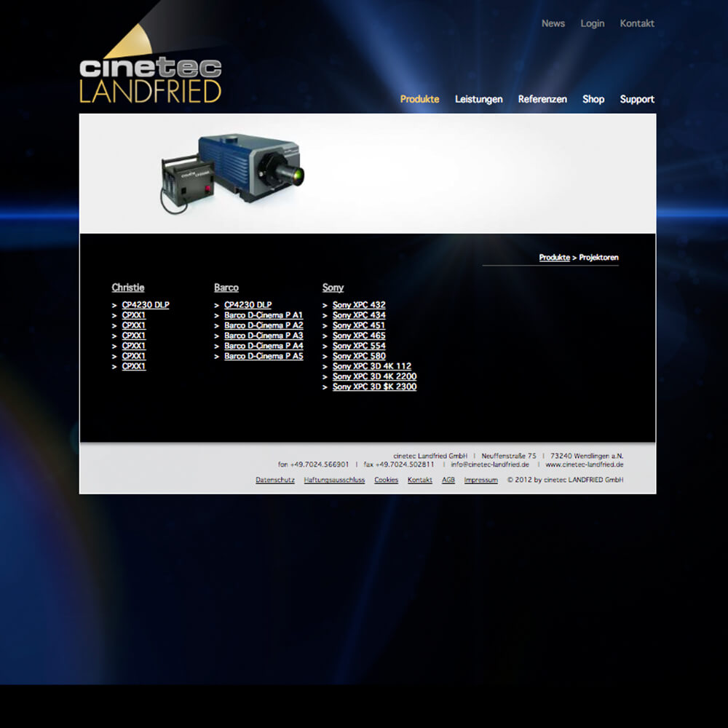Viewport: 728px width, 728px height.
Task: Open the Shop menu item
Action: tap(593, 99)
